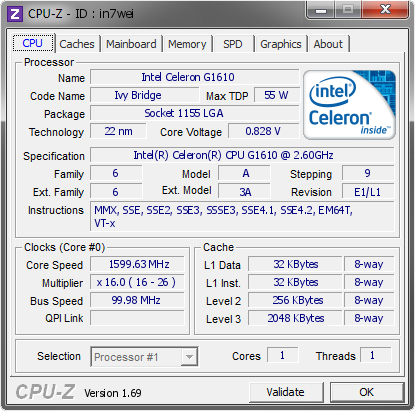Screen dimensions: 415x411
Task: Click the Specification text field
Action: (242, 155)
